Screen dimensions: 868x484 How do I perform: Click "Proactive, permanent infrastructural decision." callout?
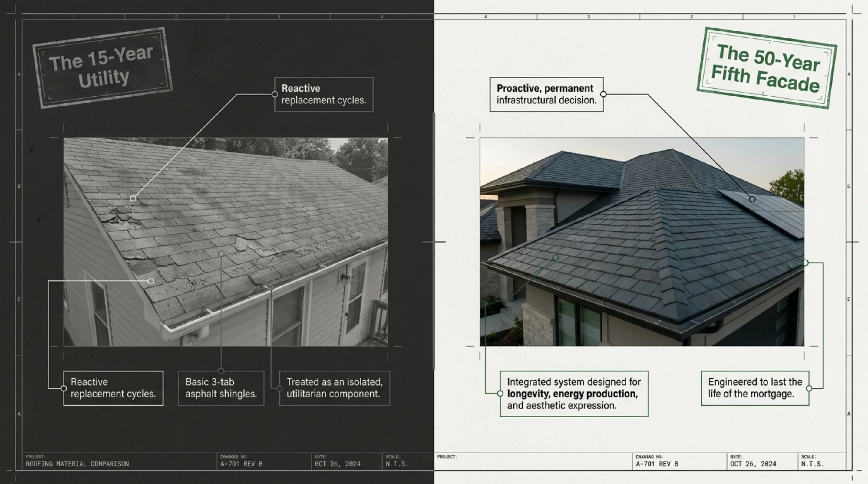point(546,94)
